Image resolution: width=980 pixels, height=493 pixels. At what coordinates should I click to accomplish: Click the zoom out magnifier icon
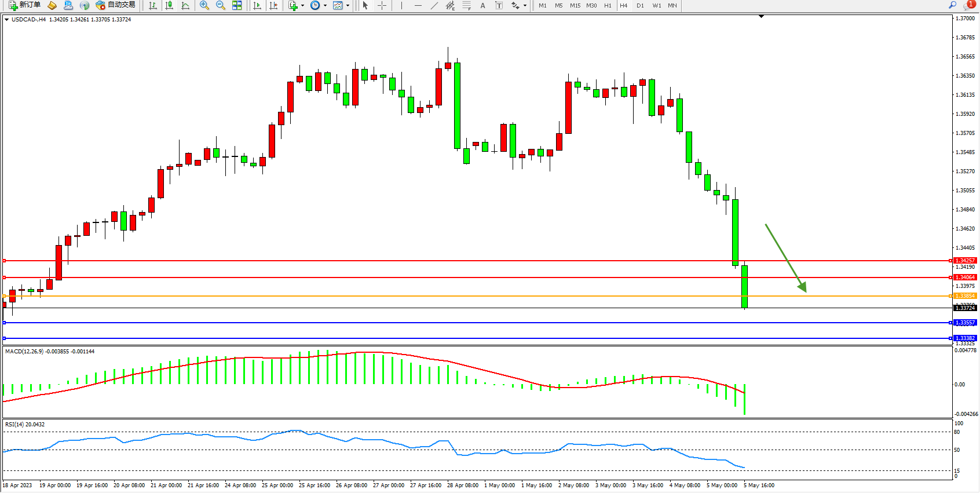[221, 5]
